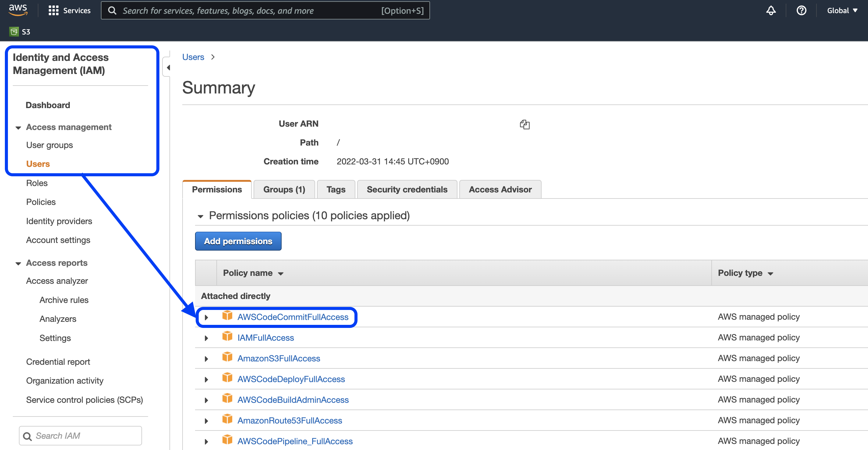Focus the top services search field

click(x=265, y=10)
